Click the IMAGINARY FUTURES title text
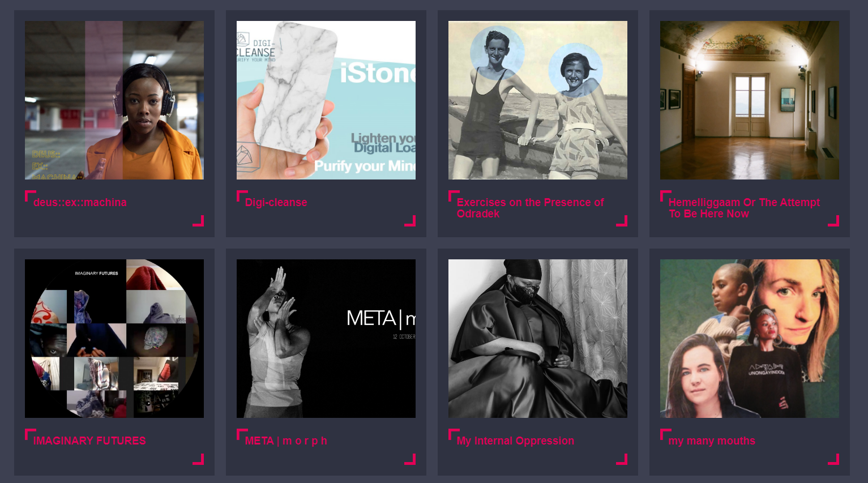 [x=89, y=441]
